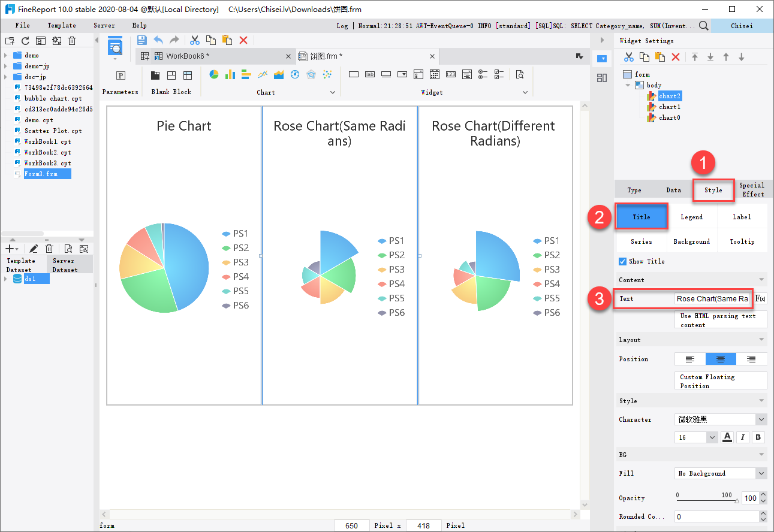The height and width of the screenshot is (532, 774).
Task: Click the undo arrow icon
Action: [x=156, y=40]
